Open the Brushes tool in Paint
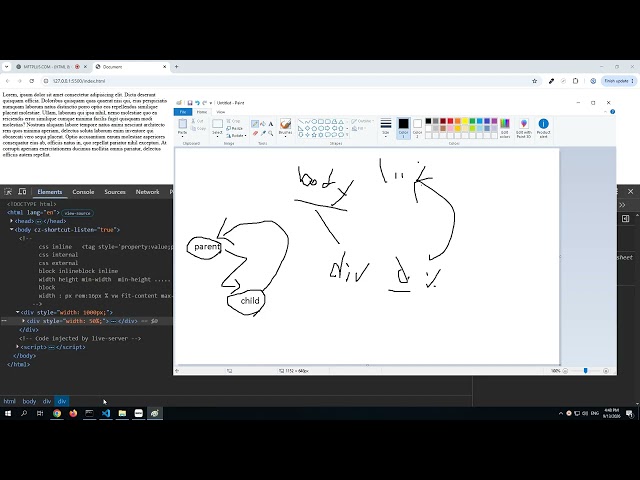 [285, 127]
